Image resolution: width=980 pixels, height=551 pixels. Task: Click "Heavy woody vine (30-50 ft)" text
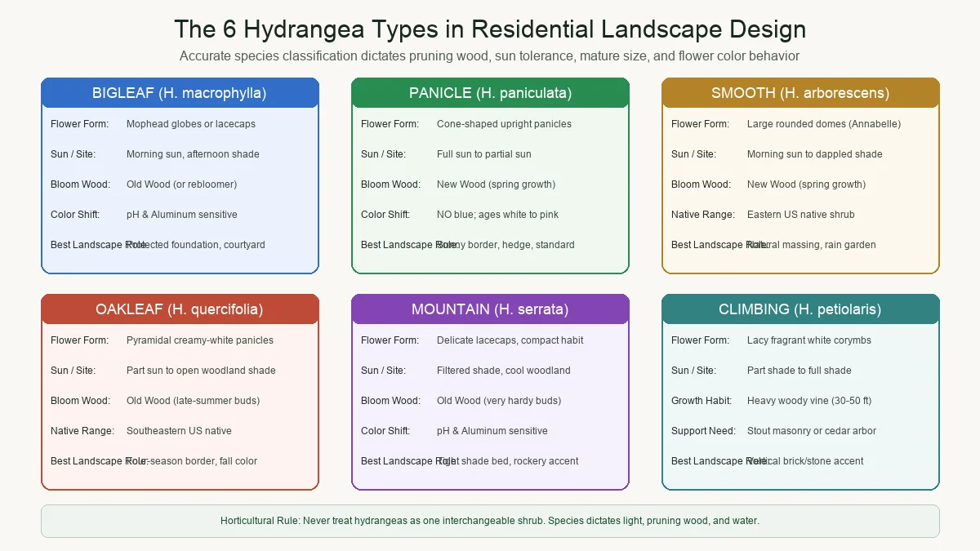[x=809, y=401]
